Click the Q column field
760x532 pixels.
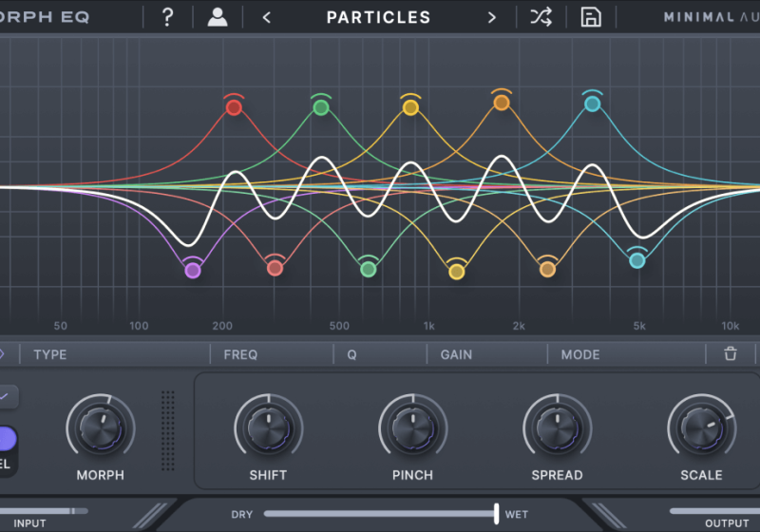point(380,354)
